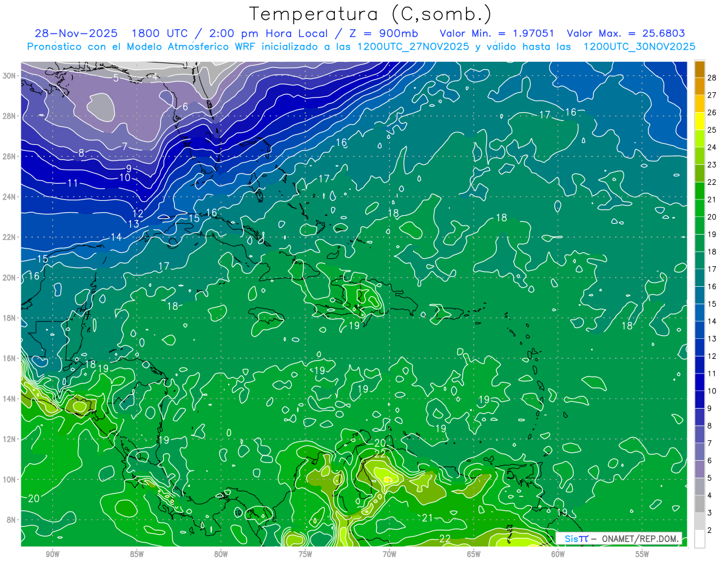Click the "20N" latitude axis label
Image resolution: width=728 pixels, height=562 pixels.
pyautogui.click(x=10, y=278)
